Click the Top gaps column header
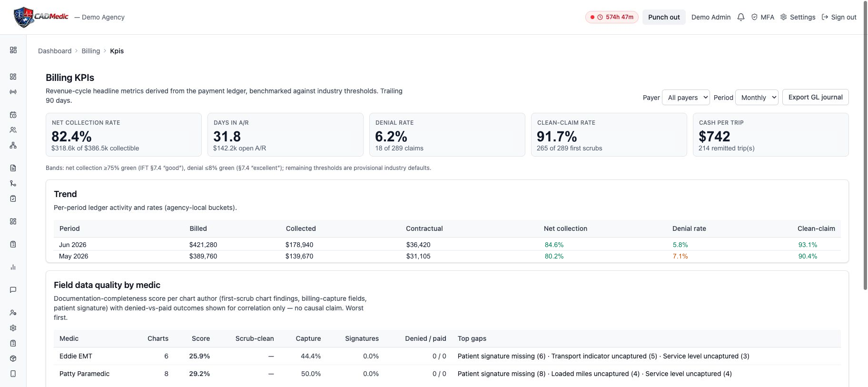The height and width of the screenshot is (387, 868). coord(472,338)
